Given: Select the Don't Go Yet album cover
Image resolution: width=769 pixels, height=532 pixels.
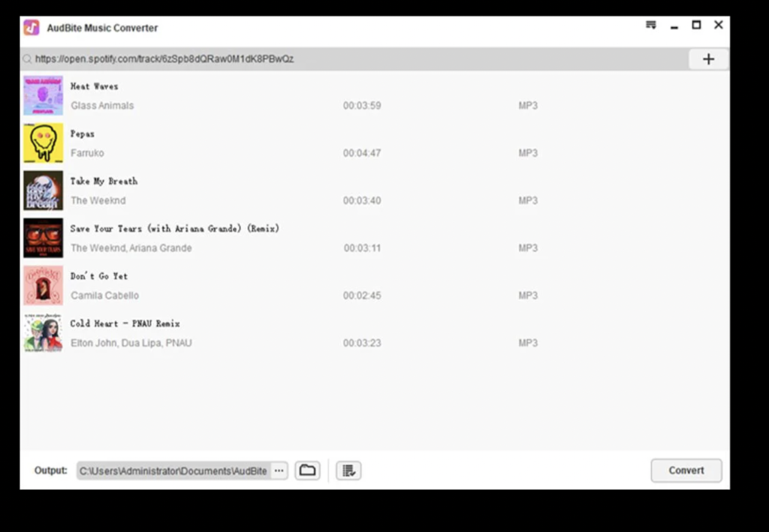Looking at the screenshot, I should point(43,285).
